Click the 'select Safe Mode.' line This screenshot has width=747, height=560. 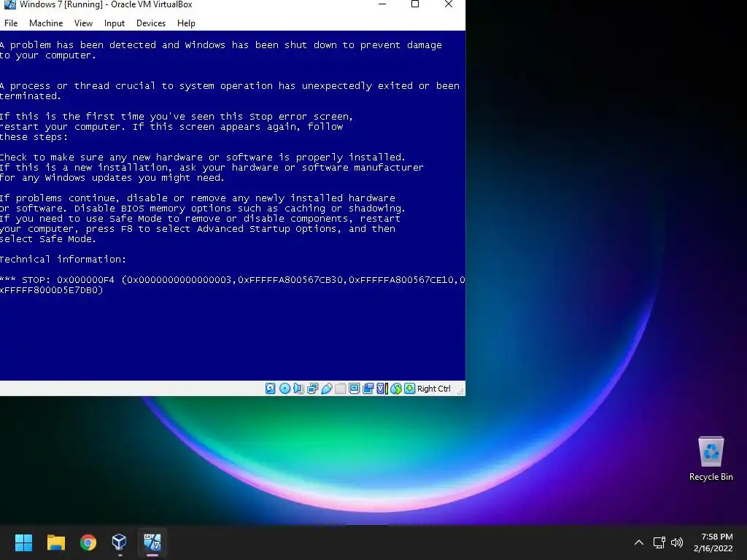coord(47,239)
